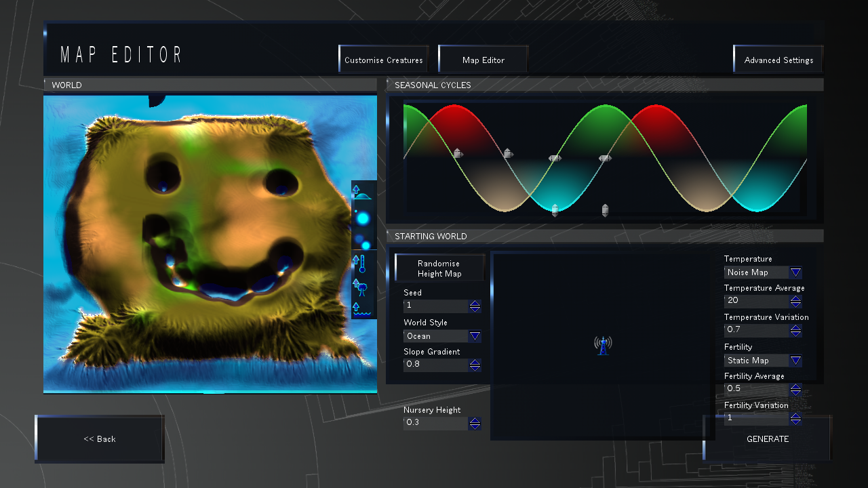Click the Fertility Average stepper arrows
Viewport: 868px width, 488px height.
click(x=796, y=389)
